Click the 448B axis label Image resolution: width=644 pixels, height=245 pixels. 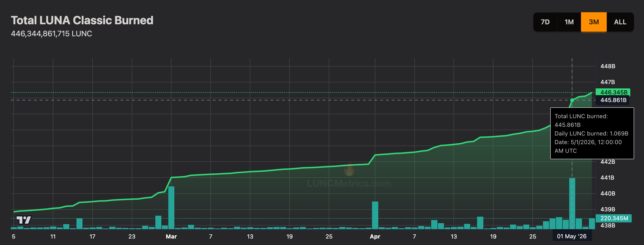[x=608, y=66]
